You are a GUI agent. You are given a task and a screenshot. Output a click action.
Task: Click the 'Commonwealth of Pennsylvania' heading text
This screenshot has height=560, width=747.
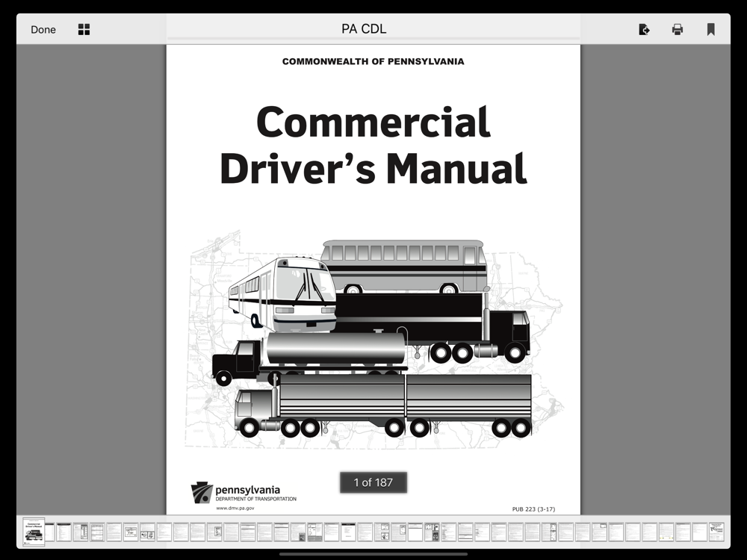coord(373,61)
